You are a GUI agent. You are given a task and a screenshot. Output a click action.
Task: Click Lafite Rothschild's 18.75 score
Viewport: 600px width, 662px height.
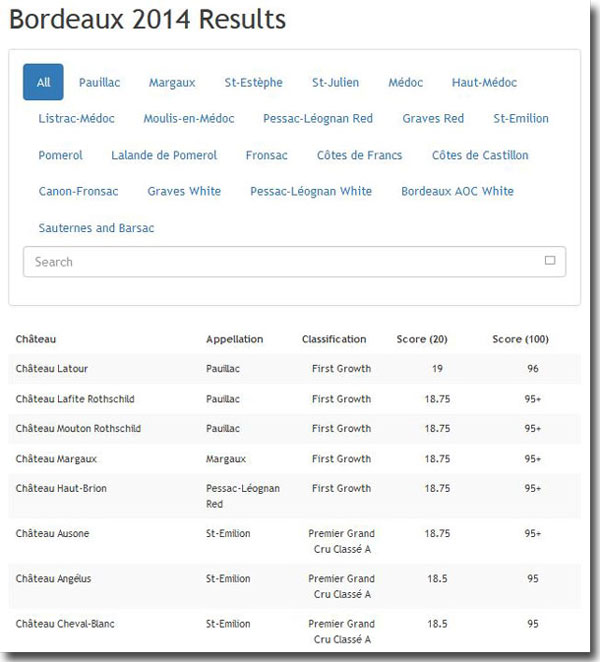(437, 399)
